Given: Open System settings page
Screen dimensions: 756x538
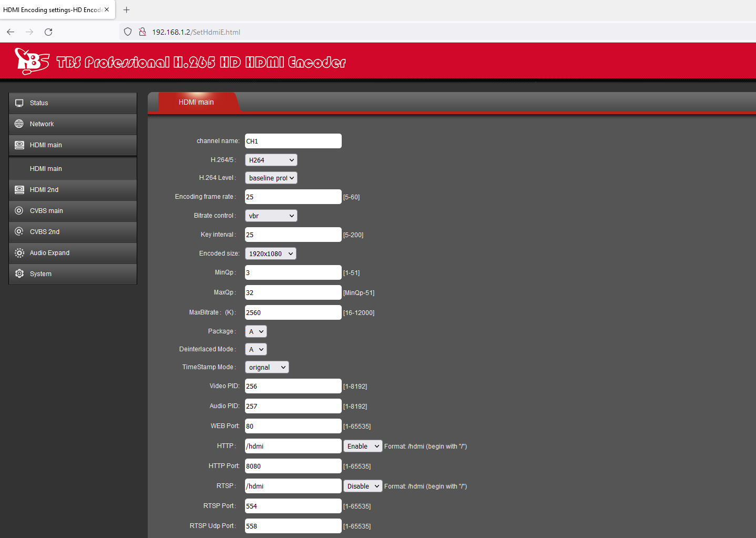Looking at the screenshot, I should point(73,274).
